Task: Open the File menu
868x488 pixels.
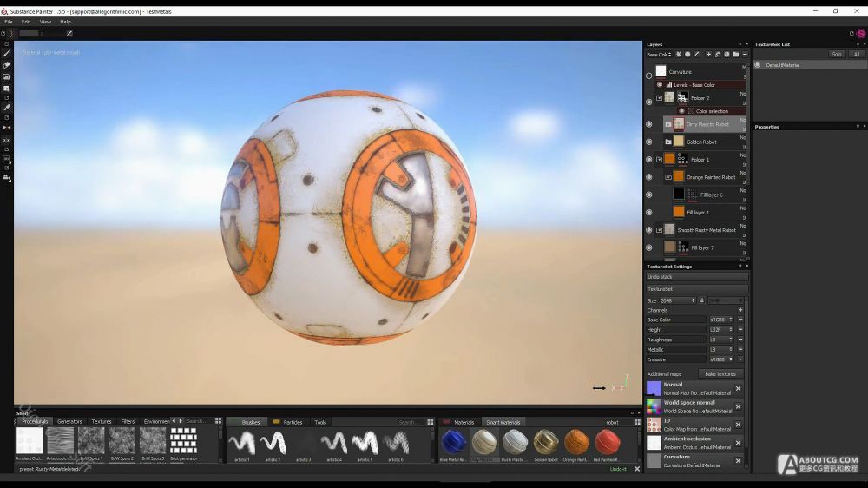Action: pos(9,22)
